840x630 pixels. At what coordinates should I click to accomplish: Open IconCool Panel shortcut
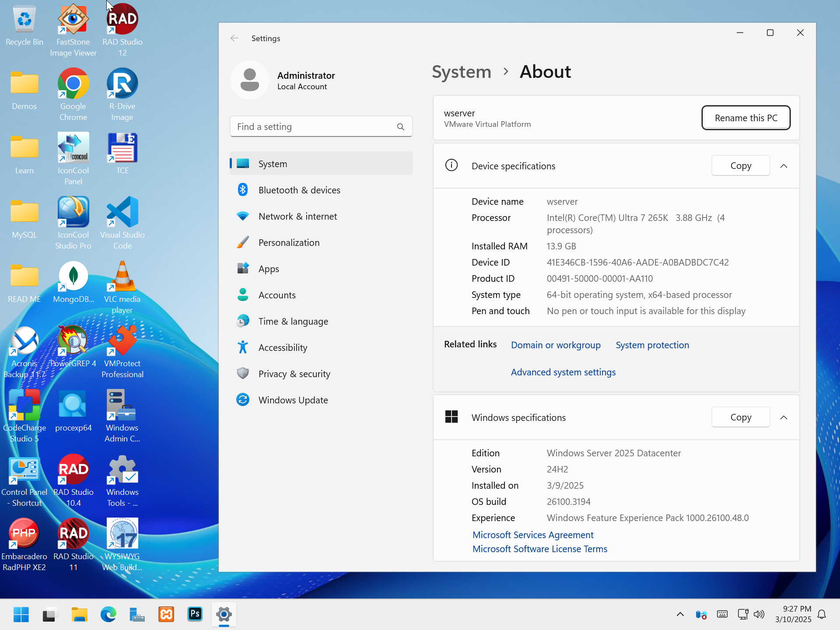[73, 159]
